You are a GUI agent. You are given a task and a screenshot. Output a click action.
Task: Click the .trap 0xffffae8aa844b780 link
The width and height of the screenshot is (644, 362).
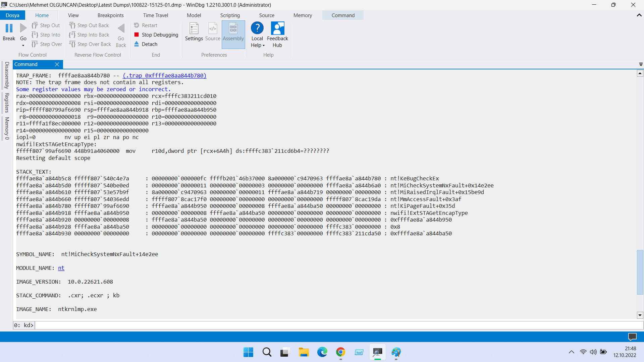164,75
